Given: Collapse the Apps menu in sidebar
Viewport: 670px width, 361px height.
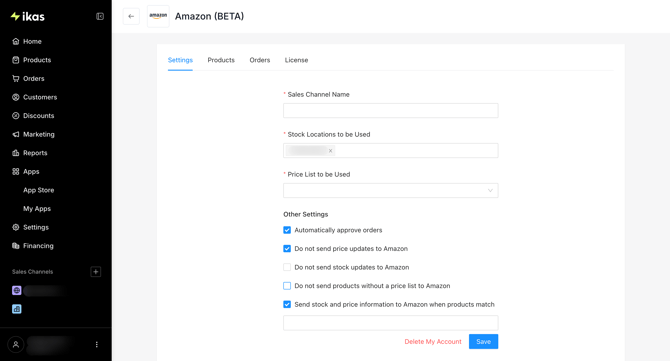Looking at the screenshot, I should 31,171.
